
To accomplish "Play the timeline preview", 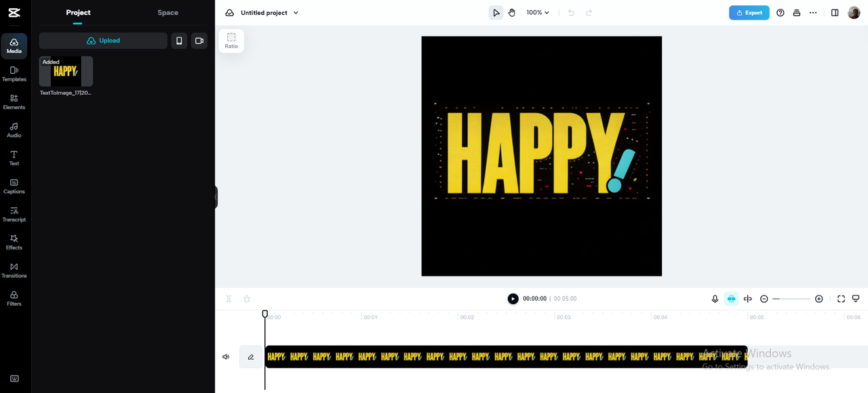I will (513, 299).
